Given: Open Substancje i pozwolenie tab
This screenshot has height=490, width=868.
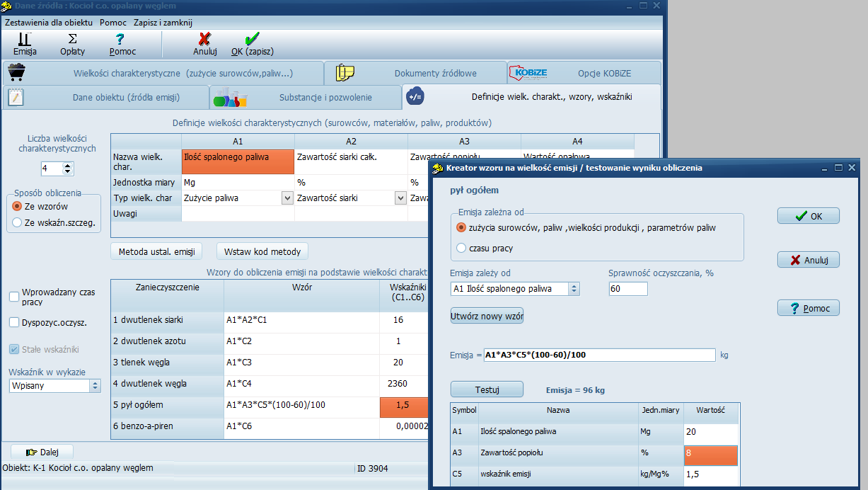Looking at the screenshot, I should pos(306,97).
